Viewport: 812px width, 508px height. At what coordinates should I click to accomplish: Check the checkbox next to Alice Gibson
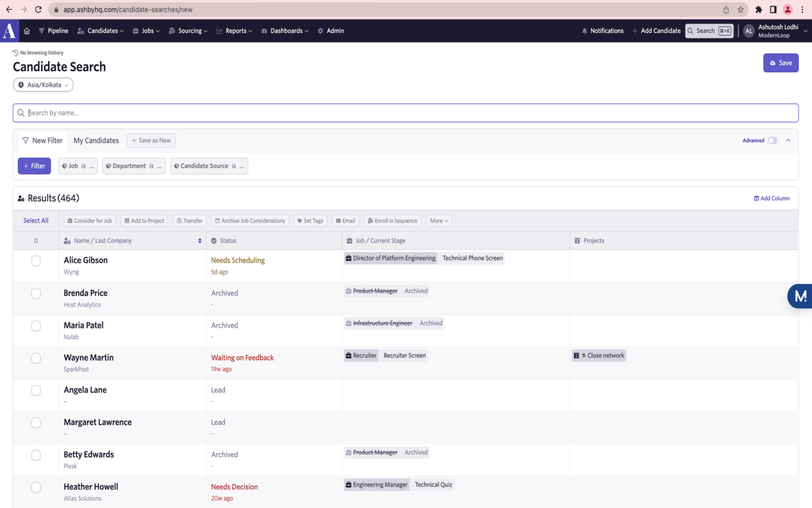[x=36, y=261]
